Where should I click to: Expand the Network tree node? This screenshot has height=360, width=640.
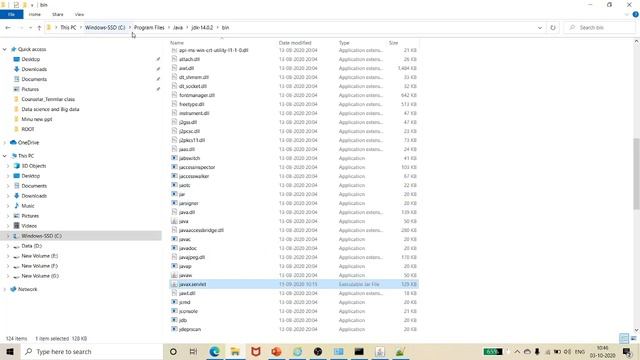[x=5, y=289]
